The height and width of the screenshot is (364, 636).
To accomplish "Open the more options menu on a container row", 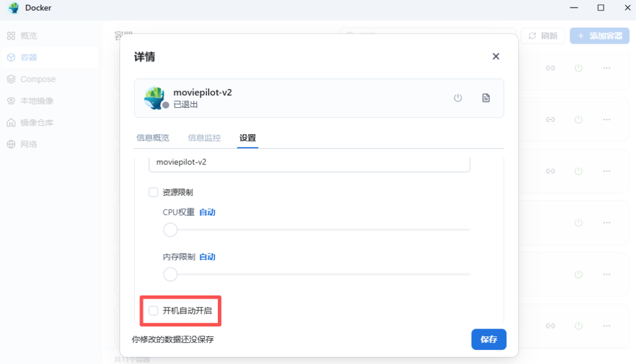I will click(607, 68).
